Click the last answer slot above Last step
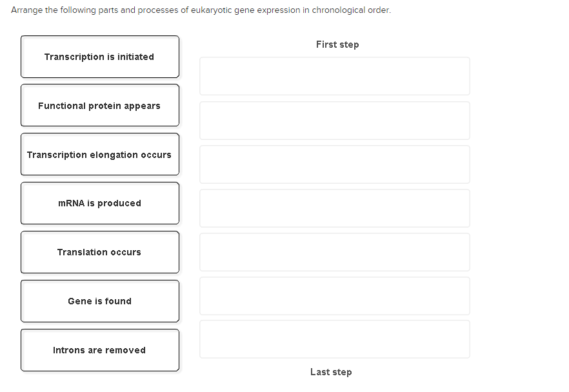The width and height of the screenshot is (569, 392). 334,338
